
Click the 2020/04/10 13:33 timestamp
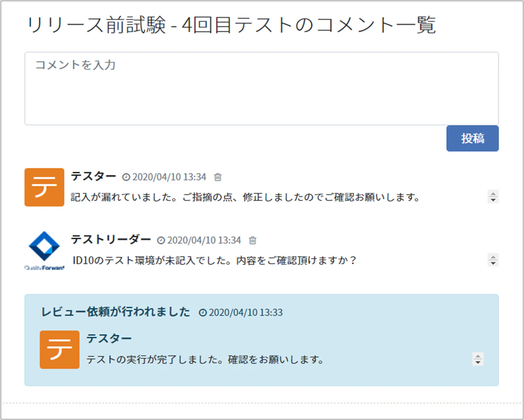246,313
